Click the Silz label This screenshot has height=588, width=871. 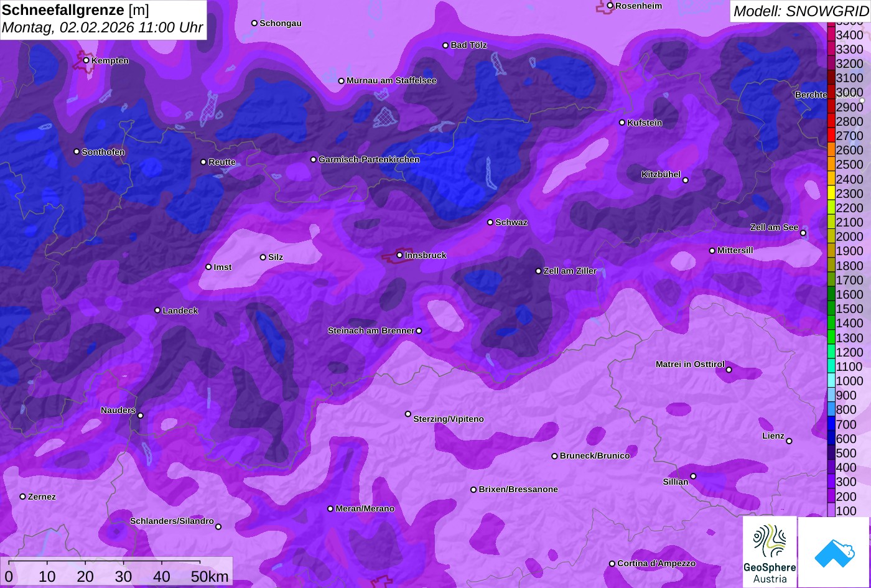click(276, 258)
